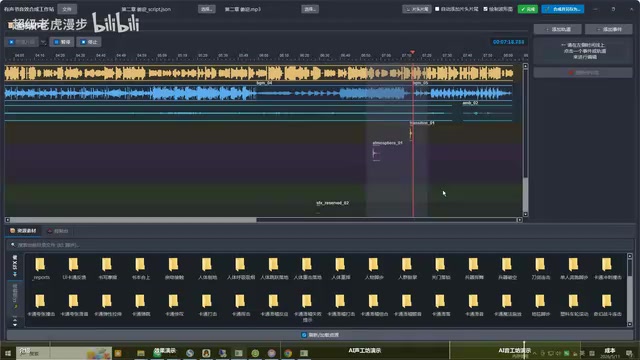Image resolution: width=640 pixels, height=360 pixels.
Task: Open the _reports folder
Action: 40,268
